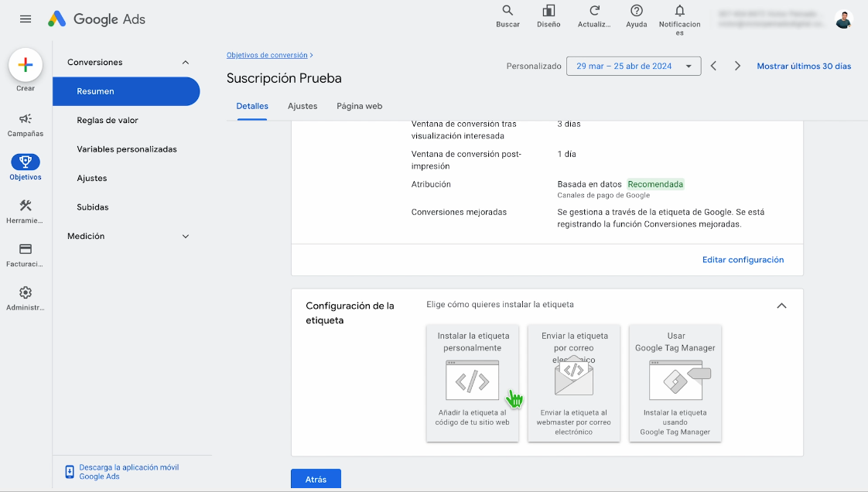Expand the Medición section

[x=186, y=236]
